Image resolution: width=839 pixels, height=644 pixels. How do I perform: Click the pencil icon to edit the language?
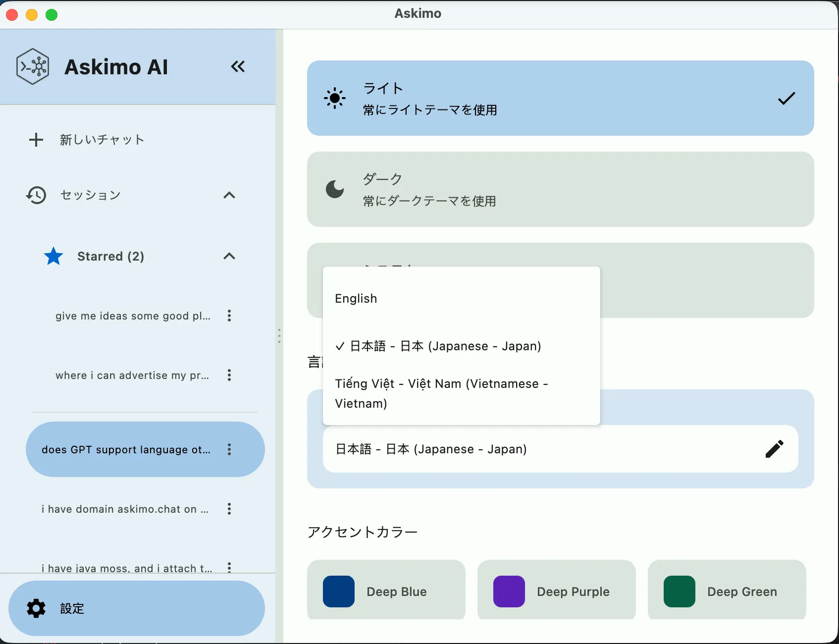[x=775, y=449]
